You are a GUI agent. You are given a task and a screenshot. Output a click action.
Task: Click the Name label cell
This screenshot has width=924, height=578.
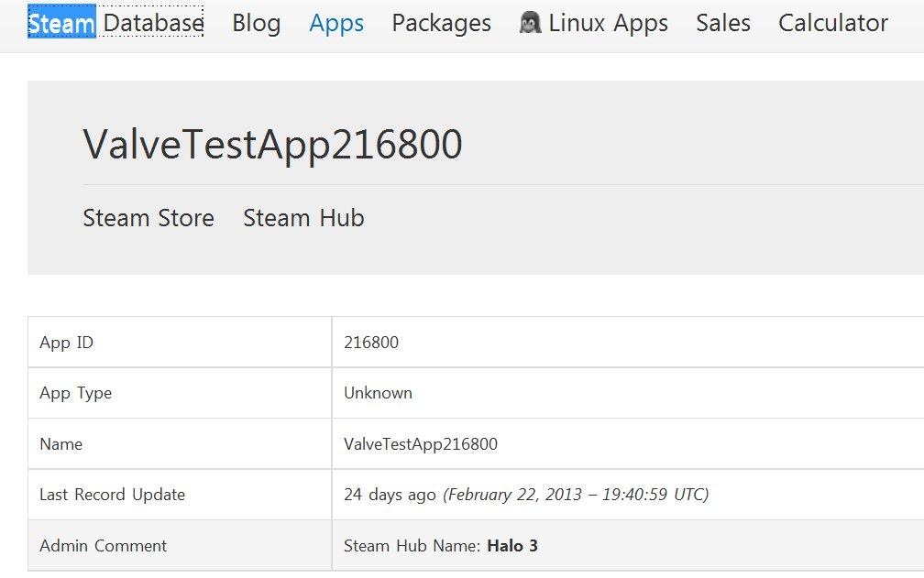180,443
